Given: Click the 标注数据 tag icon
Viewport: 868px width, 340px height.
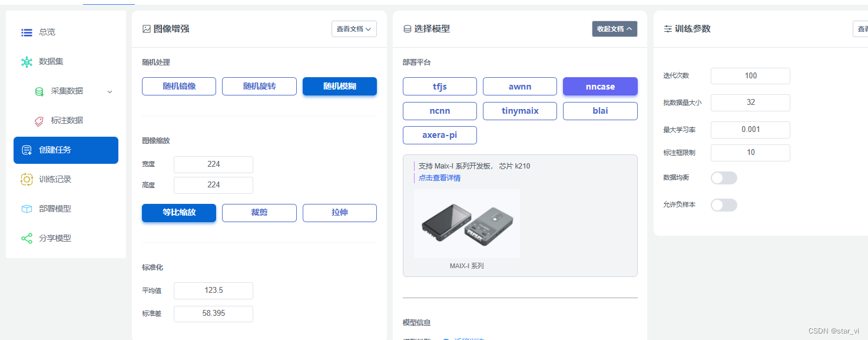Looking at the screenshot, I should click(x=39, y=121).
